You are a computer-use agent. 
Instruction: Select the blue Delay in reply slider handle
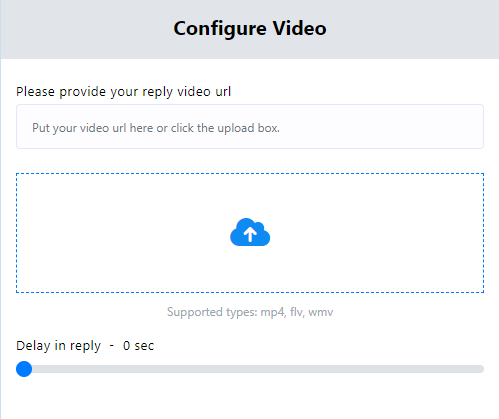(x=24, y=369)
